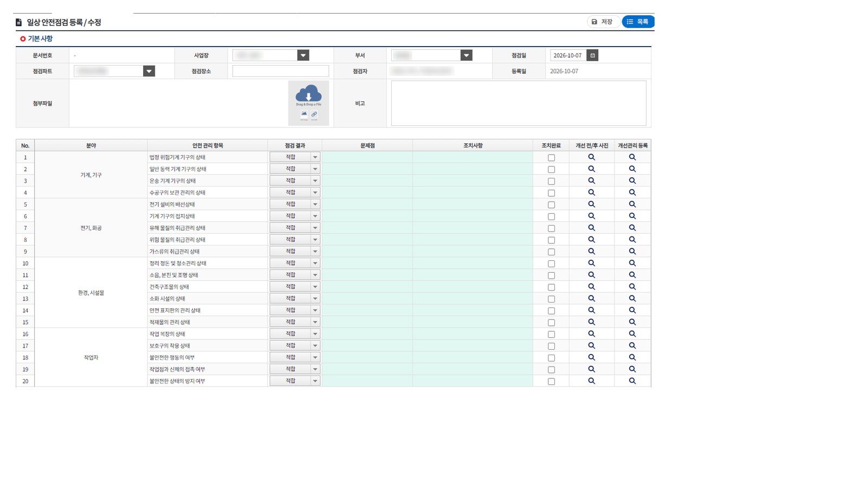Mark row 18 as 조치완료
The image size is (868, 488).
551,358
